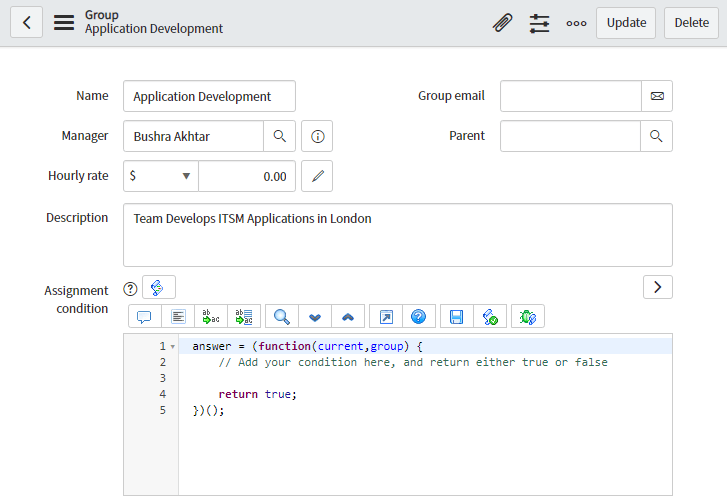Open the hamburger context menu
This screenshot has height=503, width=727.
[x=64, y=22]
